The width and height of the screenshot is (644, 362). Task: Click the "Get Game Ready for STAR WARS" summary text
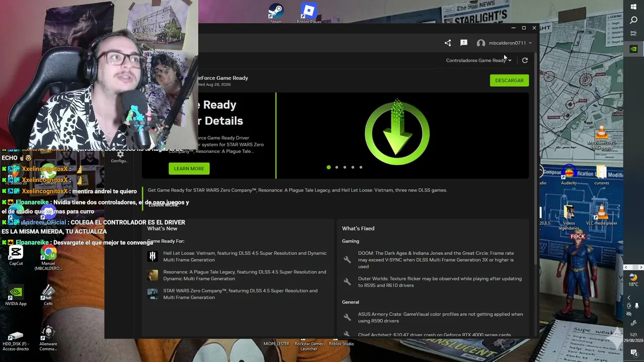[x=297, y=190]
